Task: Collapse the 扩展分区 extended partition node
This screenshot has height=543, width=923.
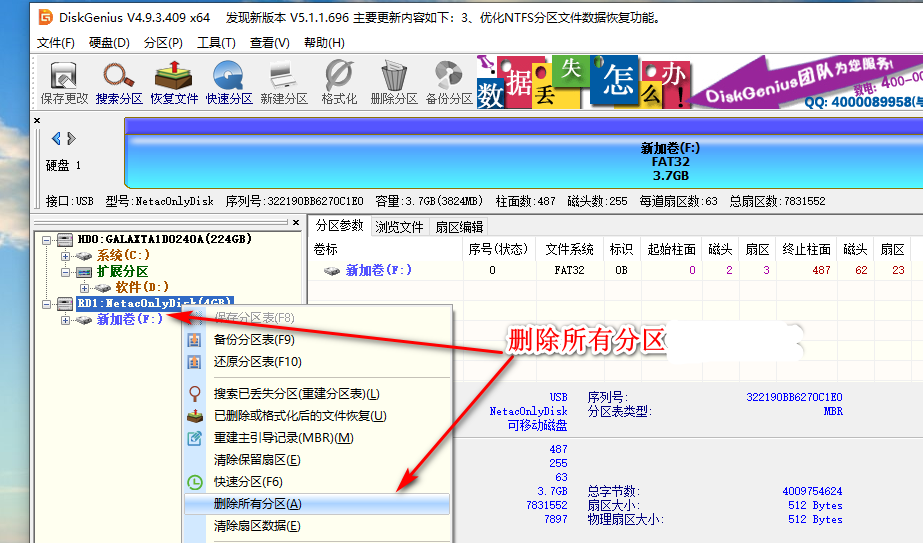Action: tap(65, 272)
